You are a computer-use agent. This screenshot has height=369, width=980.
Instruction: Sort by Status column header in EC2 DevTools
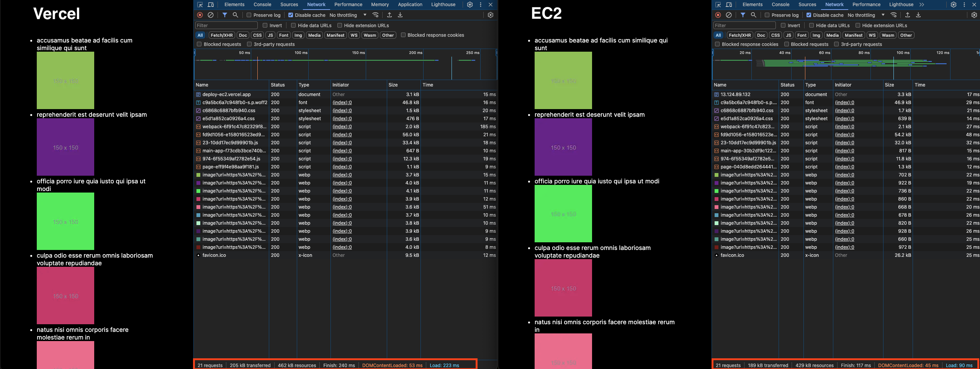point(791,85)
